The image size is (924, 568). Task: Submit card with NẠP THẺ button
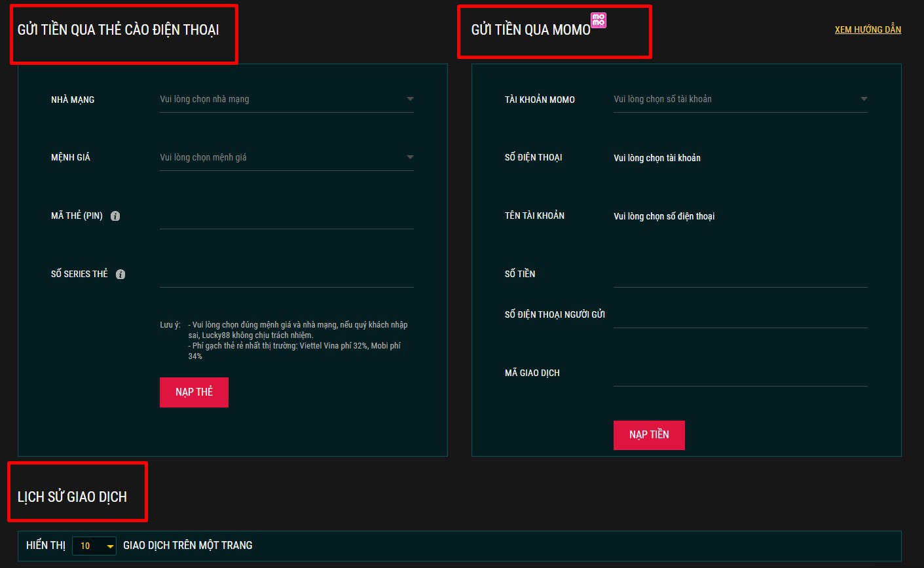click(194, 392)
